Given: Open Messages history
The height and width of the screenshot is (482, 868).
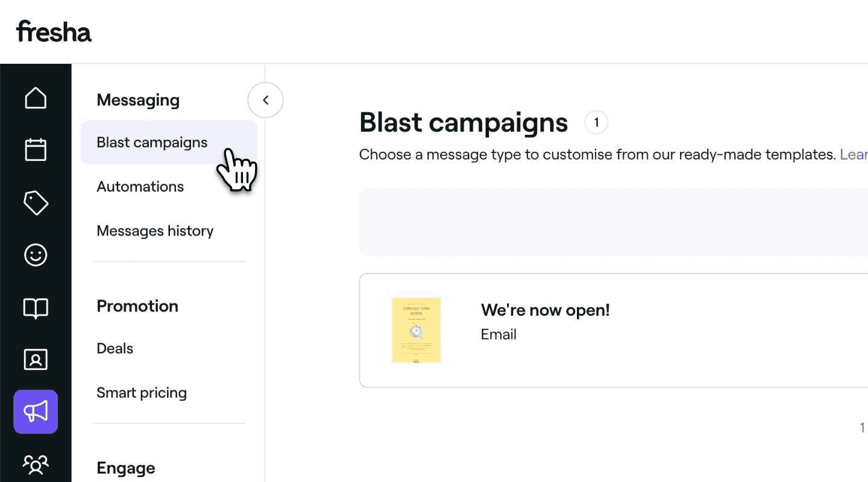Looking at the screenshot, I should coord(155,231).
